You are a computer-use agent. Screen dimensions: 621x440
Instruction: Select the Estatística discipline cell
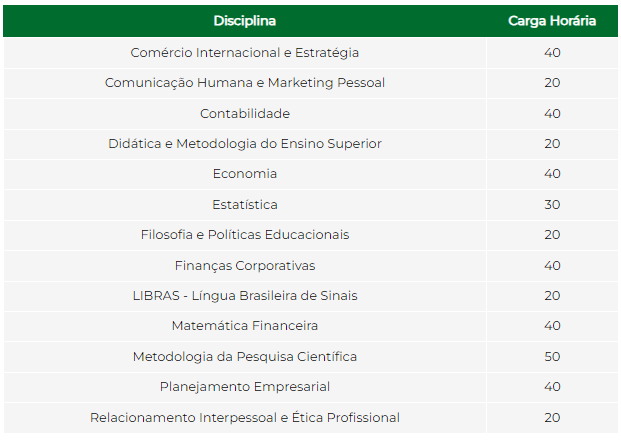[x=244, y=205]
